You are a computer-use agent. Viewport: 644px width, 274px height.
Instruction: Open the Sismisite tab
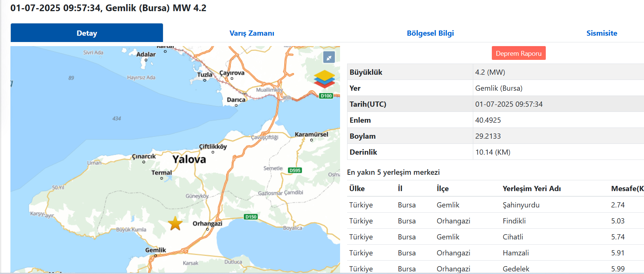(602, 33)
